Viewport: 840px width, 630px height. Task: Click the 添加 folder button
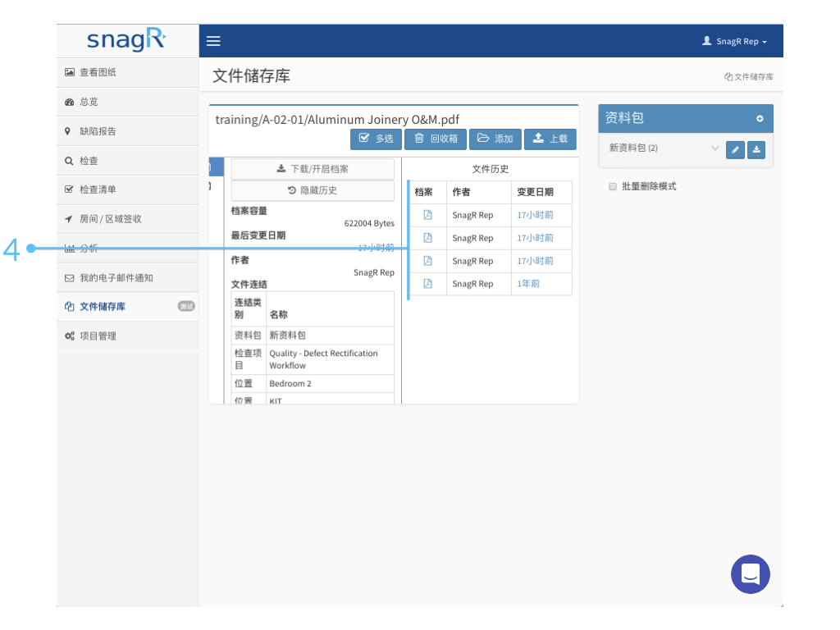tap(495, 139)
